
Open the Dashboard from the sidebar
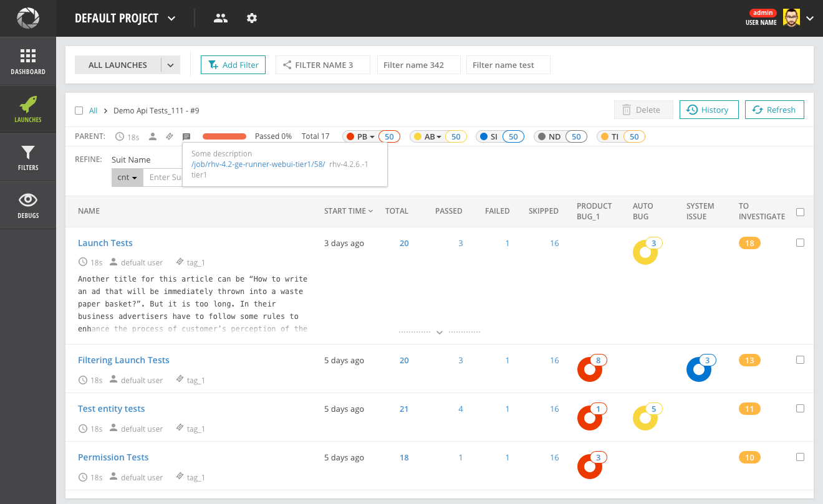(27, 60)
